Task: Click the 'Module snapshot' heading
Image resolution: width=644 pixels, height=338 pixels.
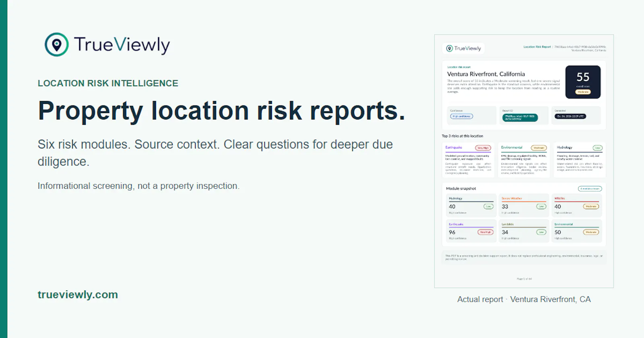Action: tap(461, 189)
